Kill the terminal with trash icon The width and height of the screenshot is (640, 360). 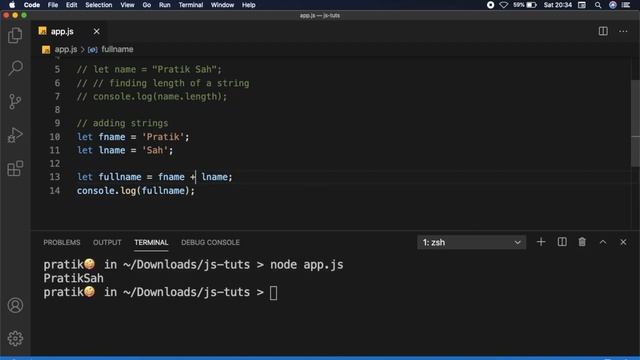click(582, 242)
